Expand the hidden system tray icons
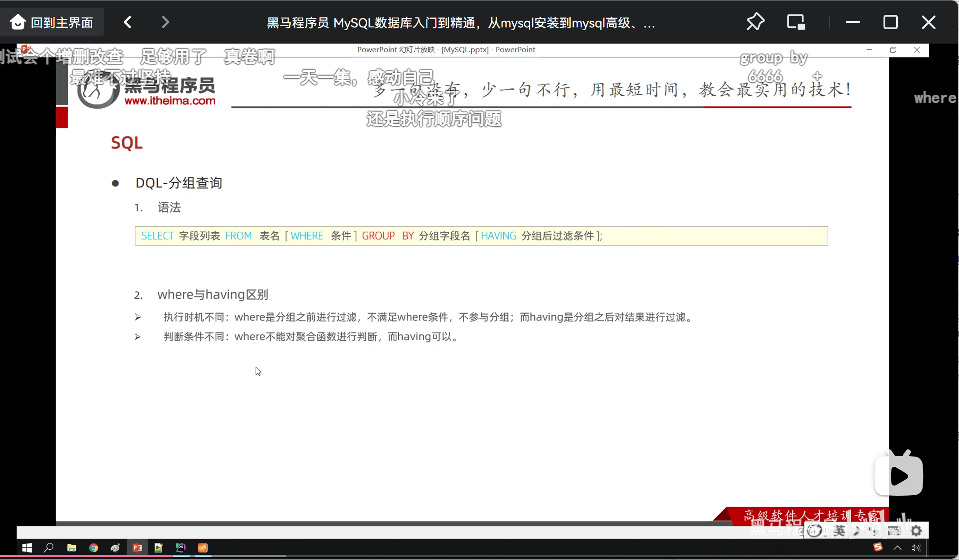Viewport: 959px width, 560px height. [897, 547]
